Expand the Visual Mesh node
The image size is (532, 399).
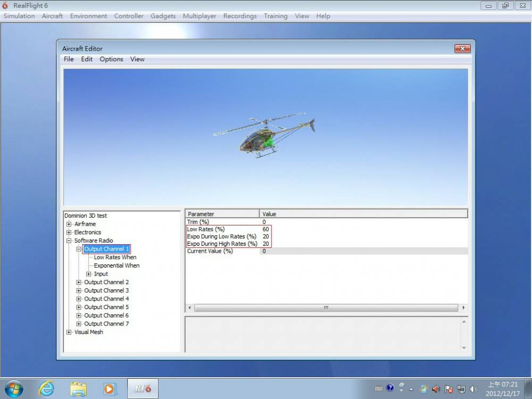(x=69, y=332)
